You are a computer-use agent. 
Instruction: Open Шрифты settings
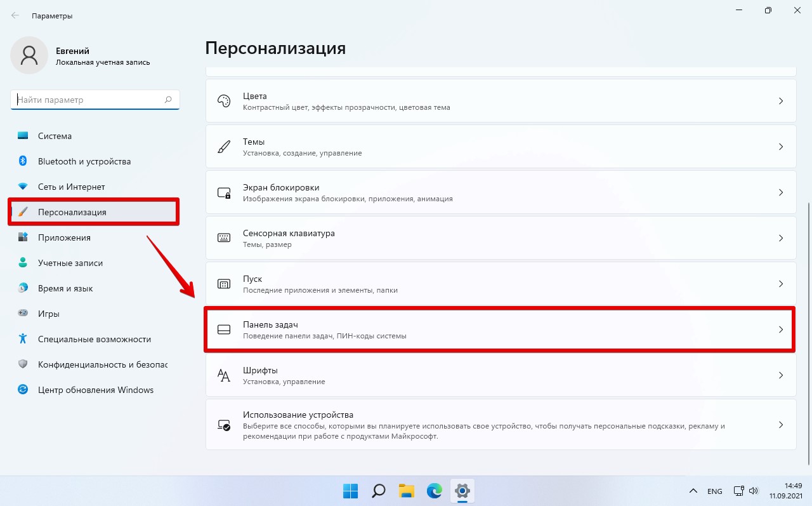501,375
